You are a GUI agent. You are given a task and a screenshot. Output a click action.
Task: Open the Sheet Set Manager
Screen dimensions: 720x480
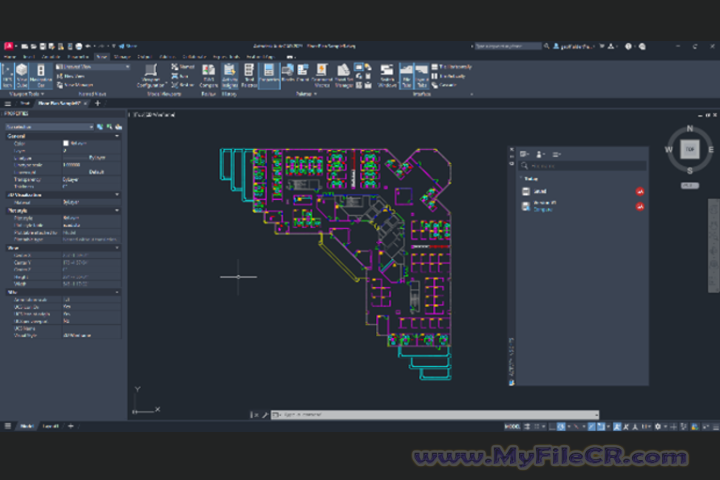coord(343,76)
